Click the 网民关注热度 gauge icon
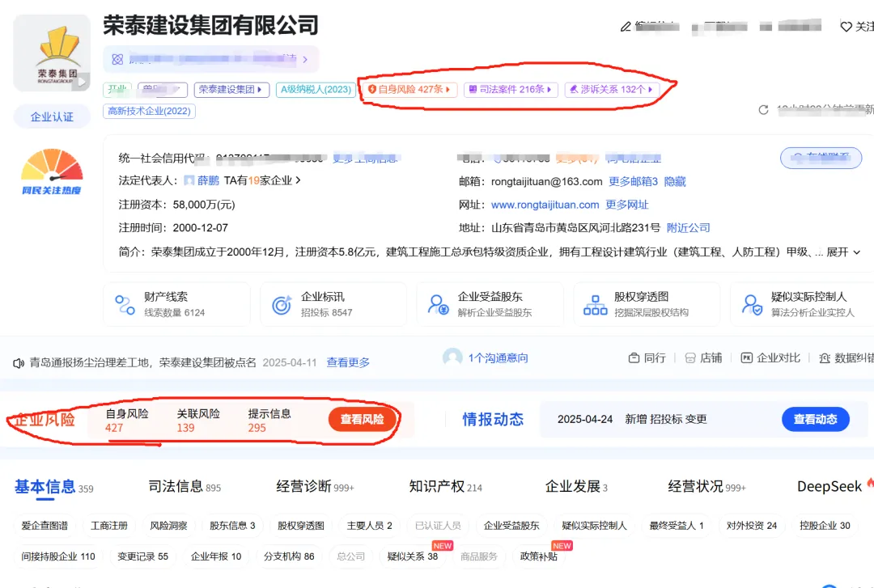The height and width of the screenshot is (588, 874). click(51, 171)
